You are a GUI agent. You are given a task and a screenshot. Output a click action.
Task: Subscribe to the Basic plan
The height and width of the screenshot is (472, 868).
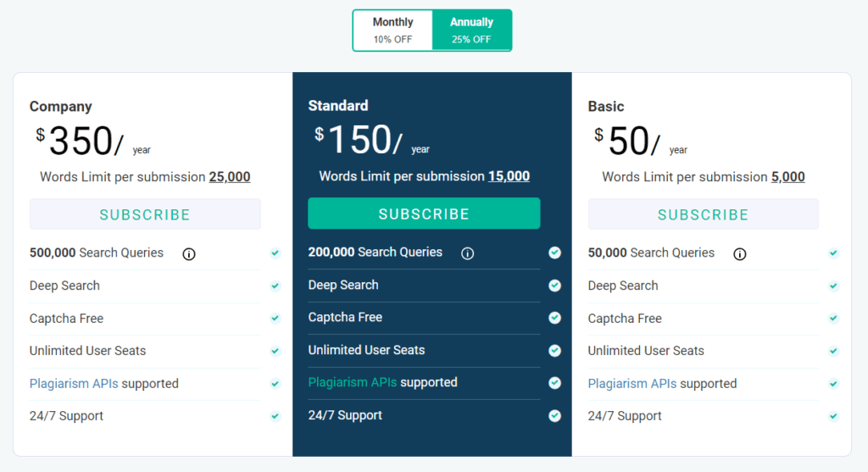pyautogui.click(x=703, y=214)
